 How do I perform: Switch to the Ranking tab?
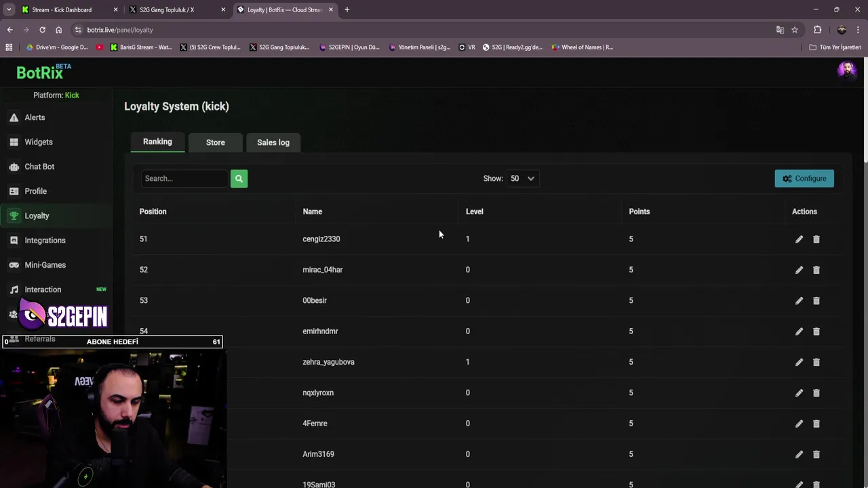click(x=157, y=142)
